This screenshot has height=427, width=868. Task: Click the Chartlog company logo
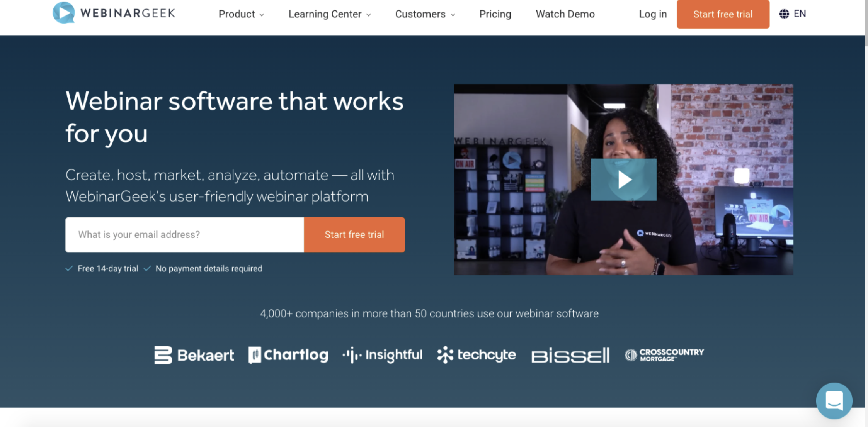(x=288, y=355)
